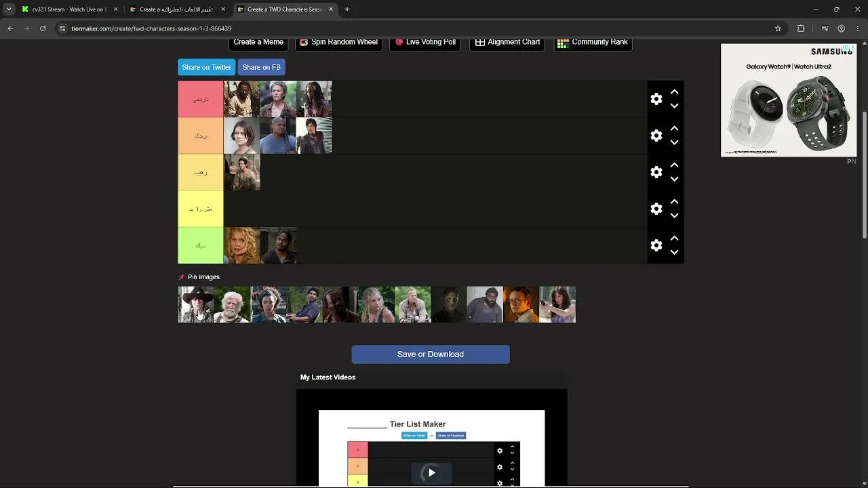Open the browser extensions menu
868x488 pixels.
(801, 28)
